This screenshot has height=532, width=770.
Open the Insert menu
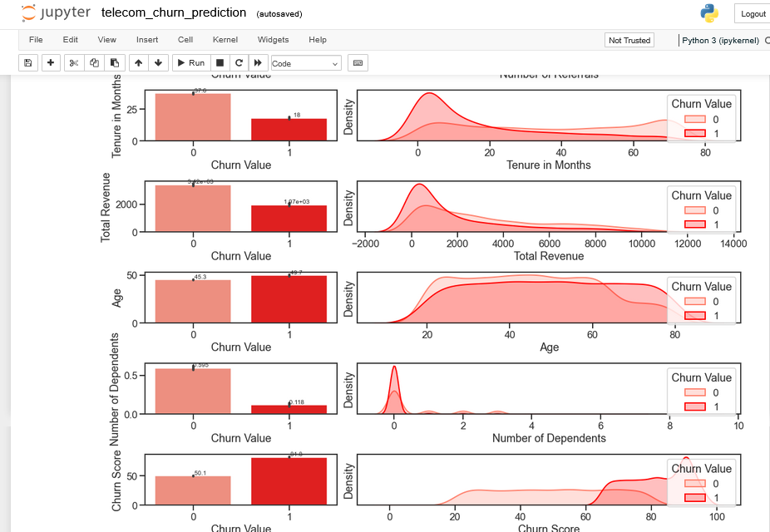coord(147,40)
